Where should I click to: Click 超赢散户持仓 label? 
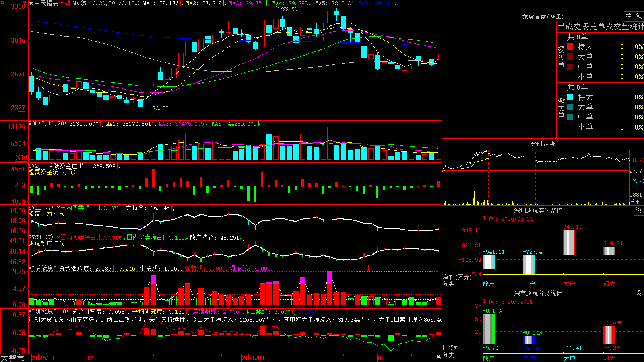coord(46,244)
